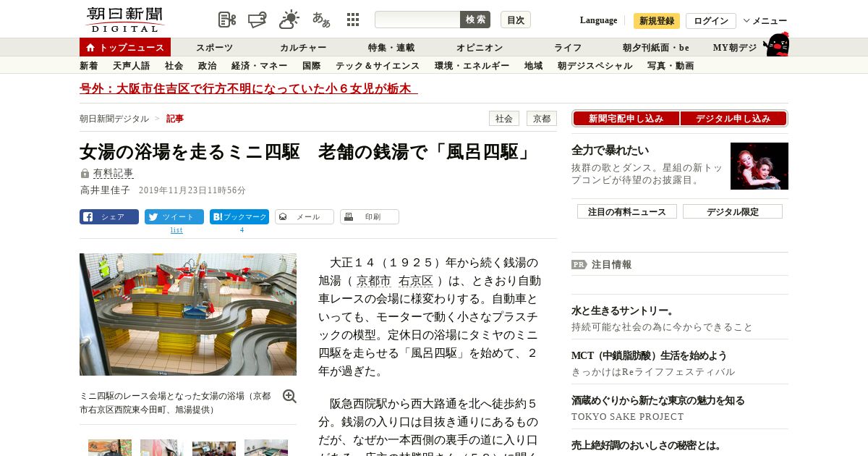Select the 注目の有料ニュース tab
Viewport: 868px width, 456px height.
click(626, 211)
